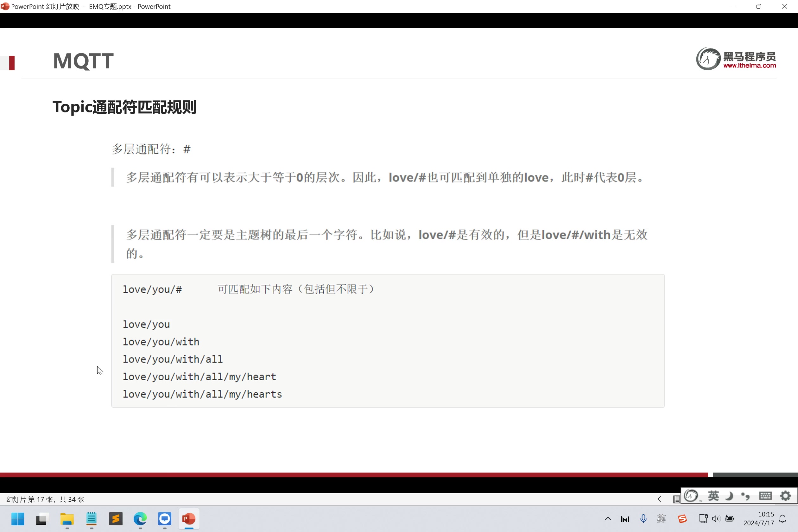Click the itheima logo at top right
Screen dimensions: 798x532
tap(736, 59)
